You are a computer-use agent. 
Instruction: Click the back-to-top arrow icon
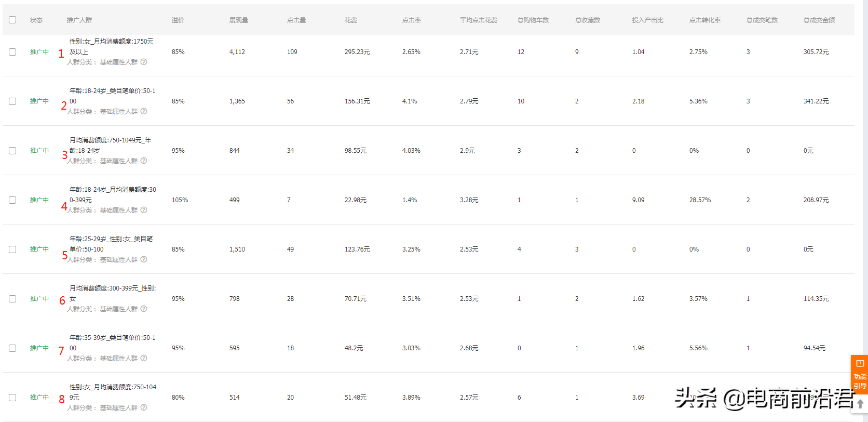[x=860, y=404]
